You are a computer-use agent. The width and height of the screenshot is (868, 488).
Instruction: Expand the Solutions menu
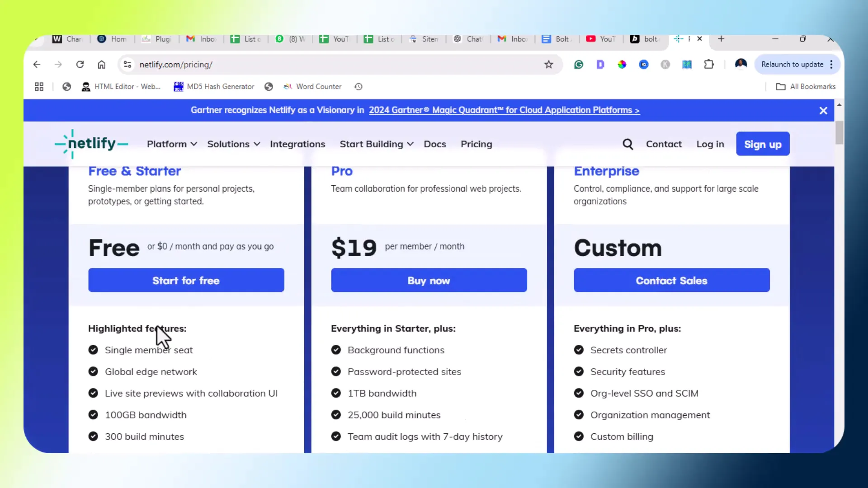click(234, 144)
